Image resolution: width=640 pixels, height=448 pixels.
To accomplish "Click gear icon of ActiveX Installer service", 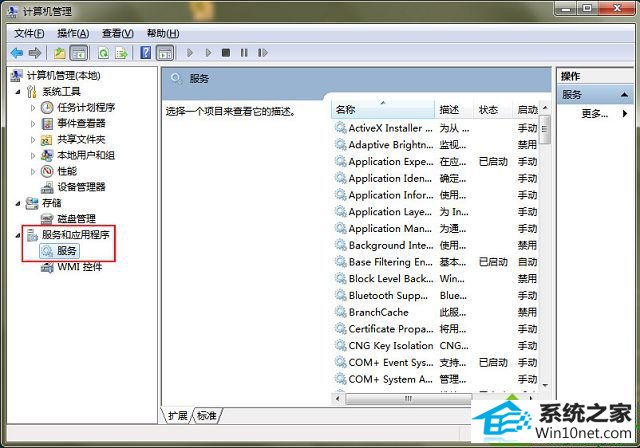I will (x=340, y=128).
